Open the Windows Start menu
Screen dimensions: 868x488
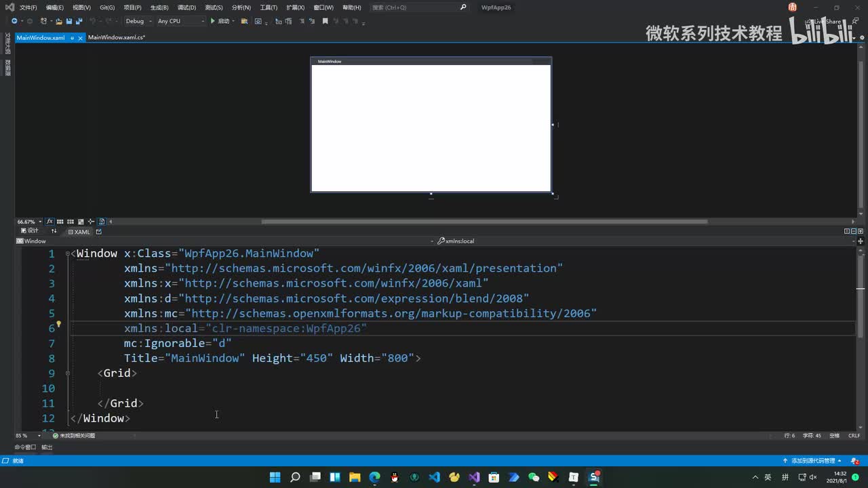tap(275, 477)
